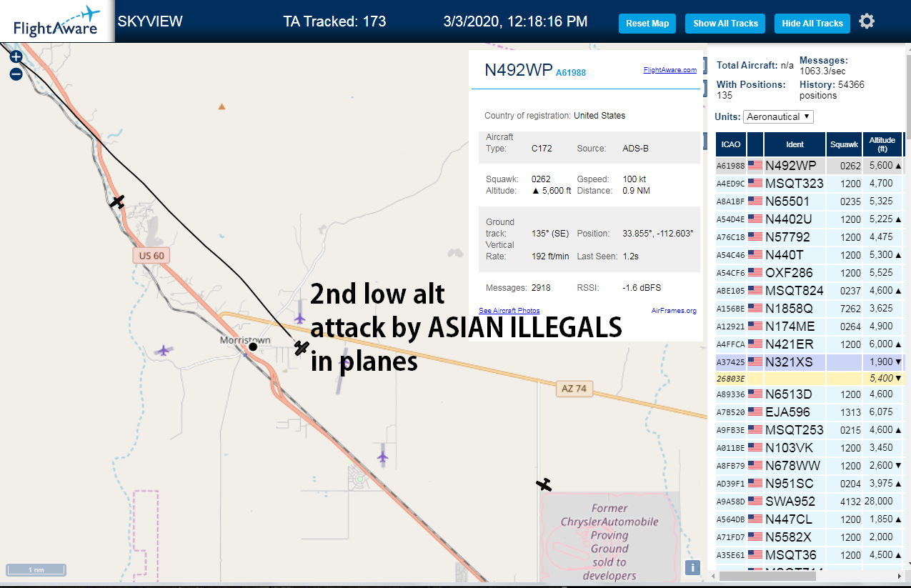Select the highlighted N321XS row
The height and width of the screenshot is (588, 911).
pyautogui.click(x=810, y=362)
